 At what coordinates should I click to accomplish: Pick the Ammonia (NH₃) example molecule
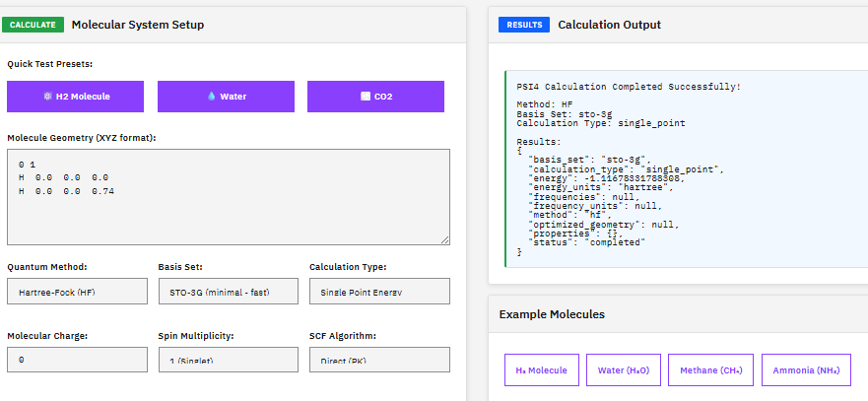point(806,370)
